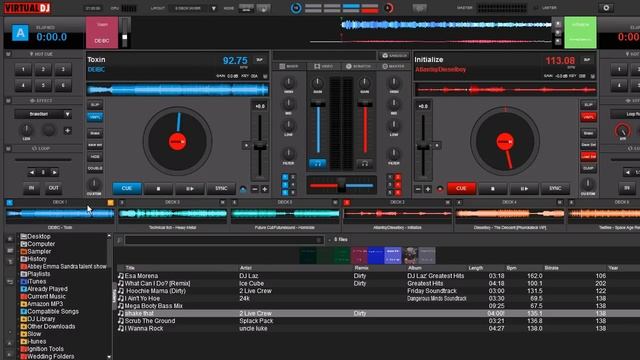Click deck A indicator icon
Screen dimensions: 640x360
[x=20, y=33]
